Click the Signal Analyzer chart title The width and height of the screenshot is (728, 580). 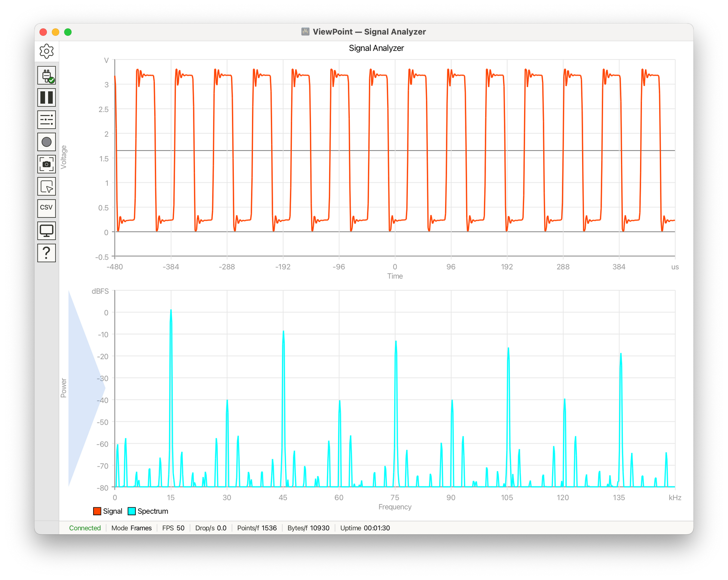pyautogui.click(x=376, y=48)
